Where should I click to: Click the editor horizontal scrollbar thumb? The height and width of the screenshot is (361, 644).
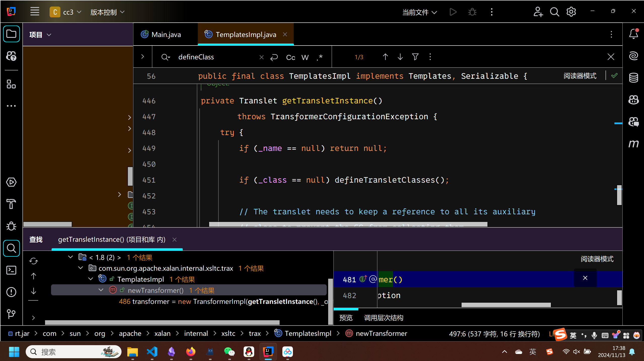348,224
